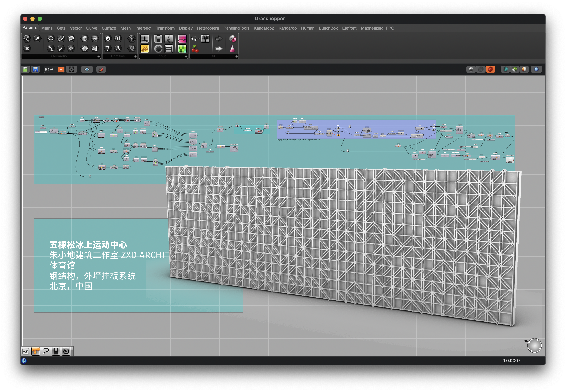Toggle the eye preview visibility button
Viewport: 566px width, 392px height.
click(x=87, y=69)
